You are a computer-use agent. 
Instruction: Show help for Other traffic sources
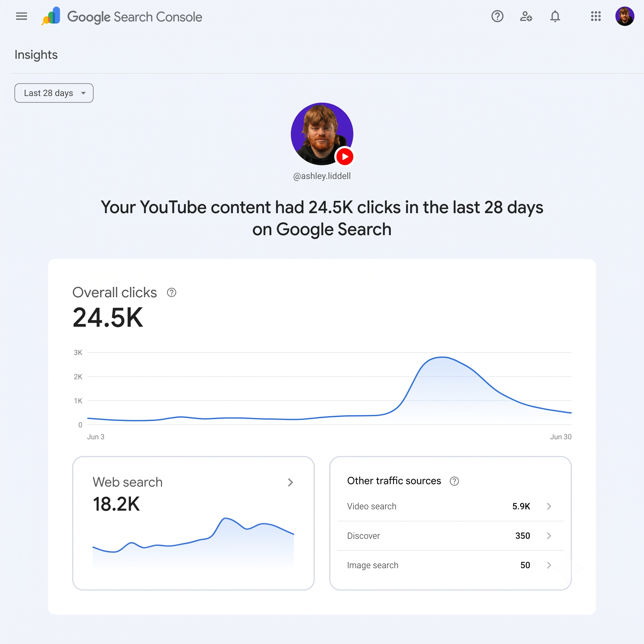point(454,481)
